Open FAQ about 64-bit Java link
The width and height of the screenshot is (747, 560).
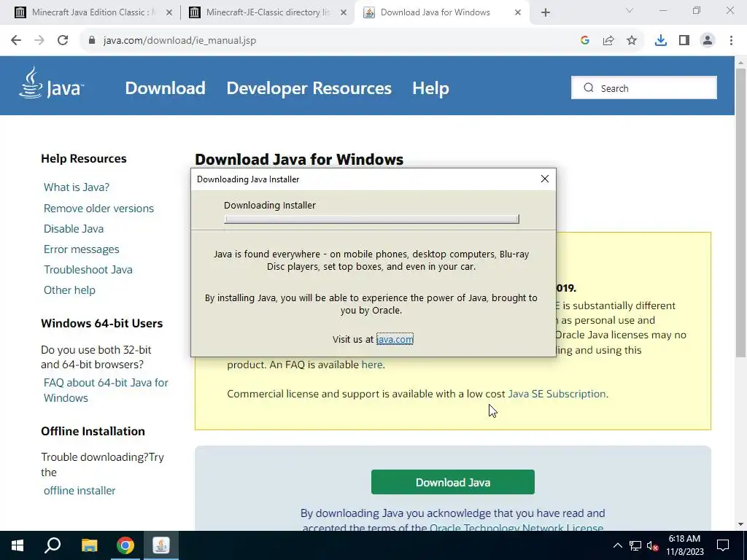click(106, 390)
